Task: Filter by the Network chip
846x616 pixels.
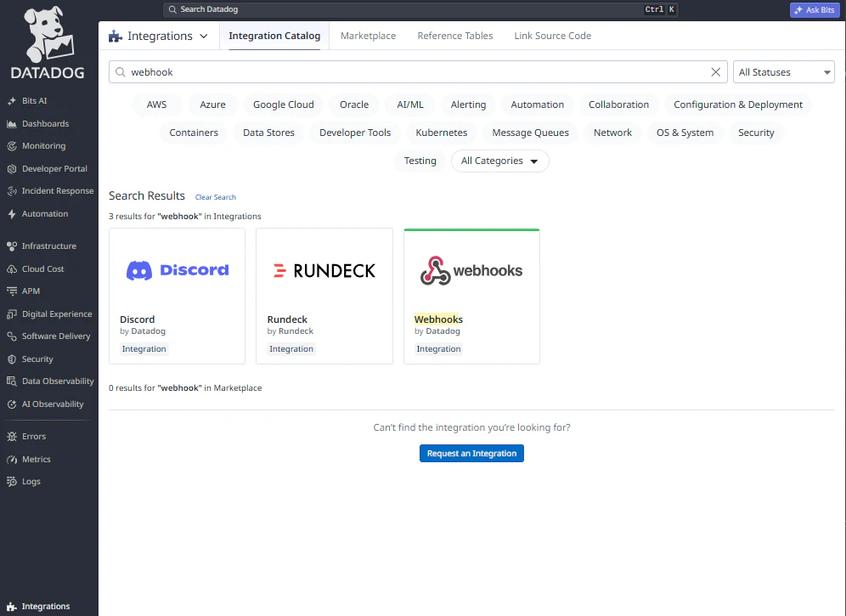Action: (x=612, y=133)
